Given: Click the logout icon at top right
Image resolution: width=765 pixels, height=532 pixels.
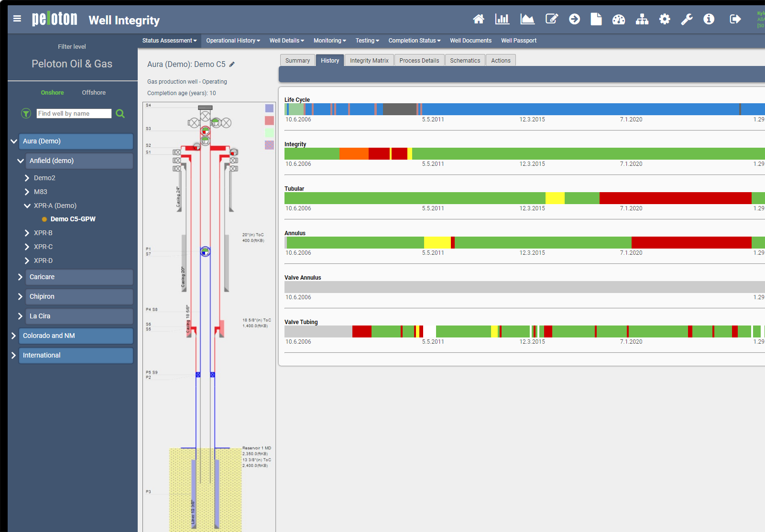Looking at the screenshot, I should pyautogui.click(x=735, y=19).
